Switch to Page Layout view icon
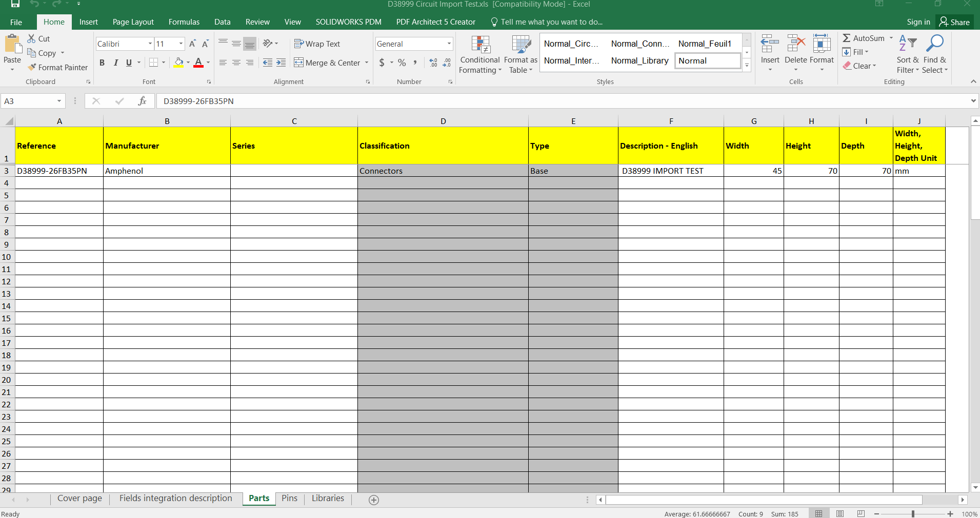 tap(840, 513)
